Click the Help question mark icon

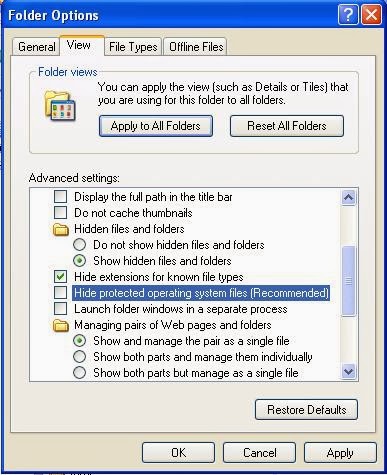348,15
